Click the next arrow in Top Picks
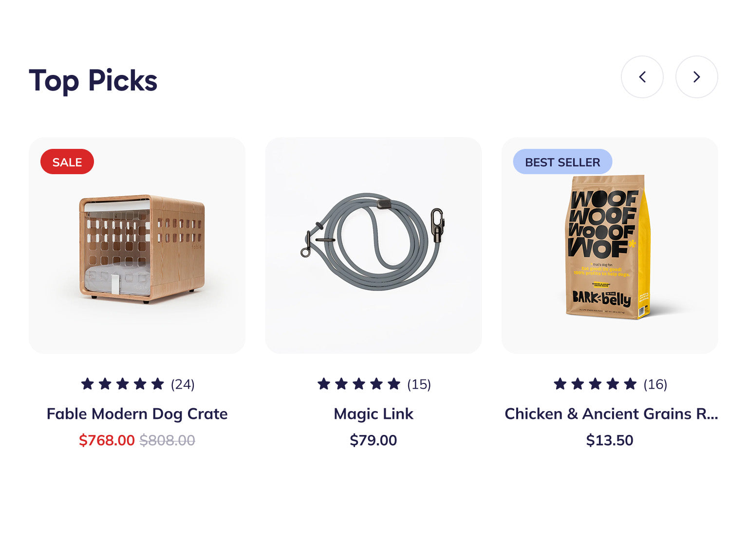This screenshot has width=747, height=560. (x=696, y=77)
